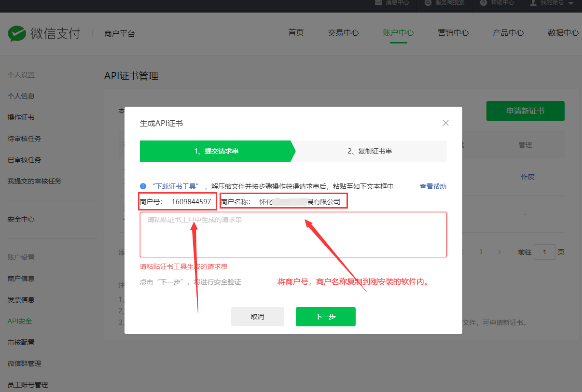Open 员工账号管理 in the sidebar
The height and width of the screenshot is (392, 582).
pos(28,385)
